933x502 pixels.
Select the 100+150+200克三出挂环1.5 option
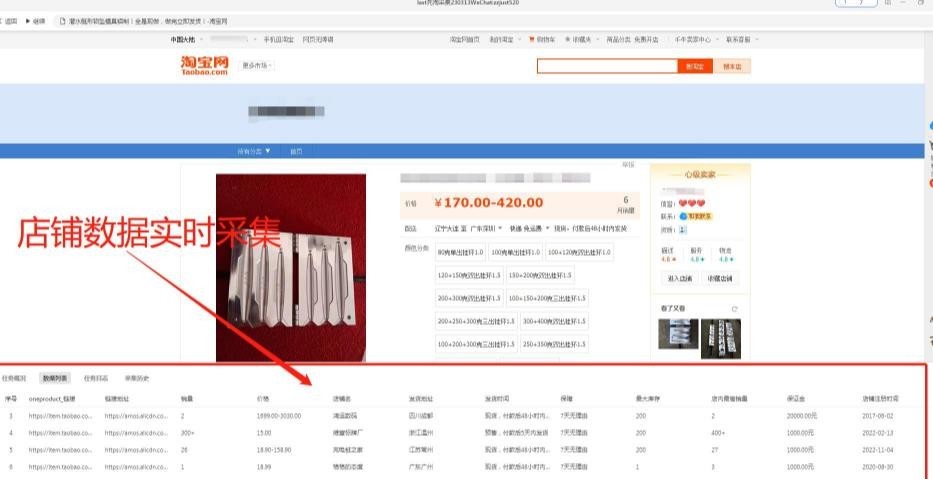[x=547, y=298]
